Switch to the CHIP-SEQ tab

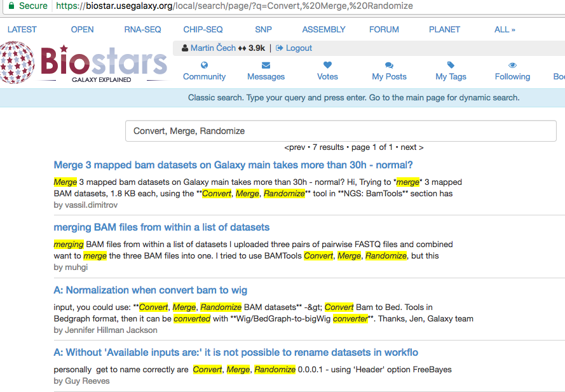click(203, 30)
